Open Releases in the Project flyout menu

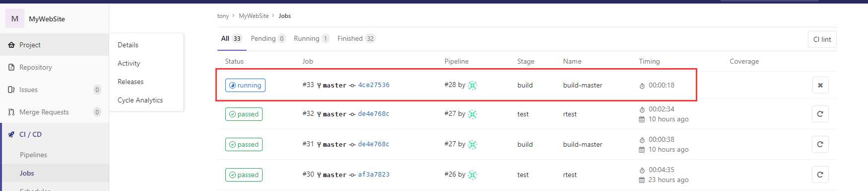pyautogui.click(x=131, y=82)
